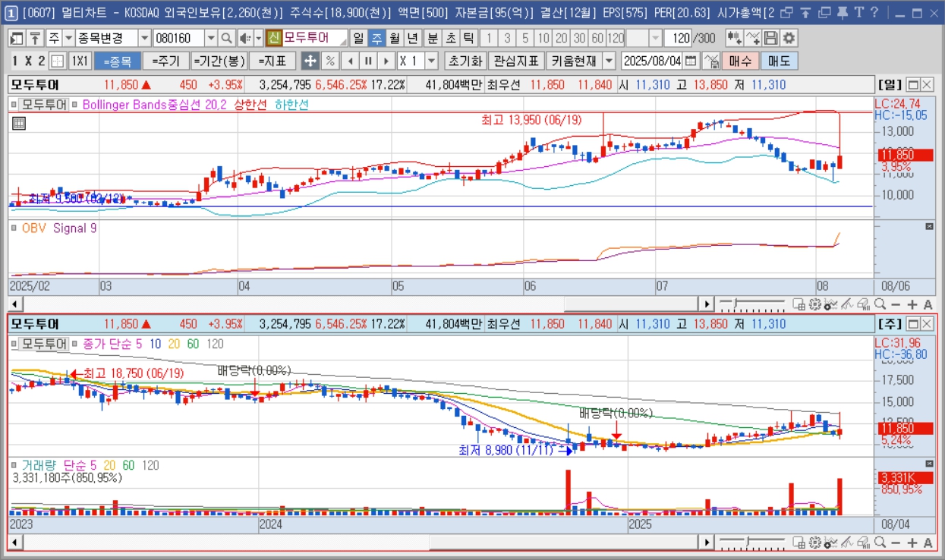
Task: Switch to daily (일) period
Action: pyautogui.click(x=358, y=38)
